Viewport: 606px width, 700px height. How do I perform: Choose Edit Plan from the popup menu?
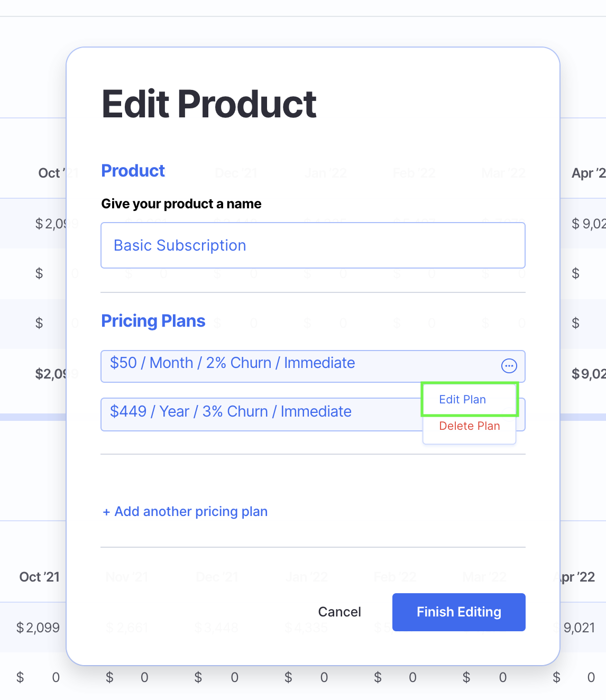[462, 400]
